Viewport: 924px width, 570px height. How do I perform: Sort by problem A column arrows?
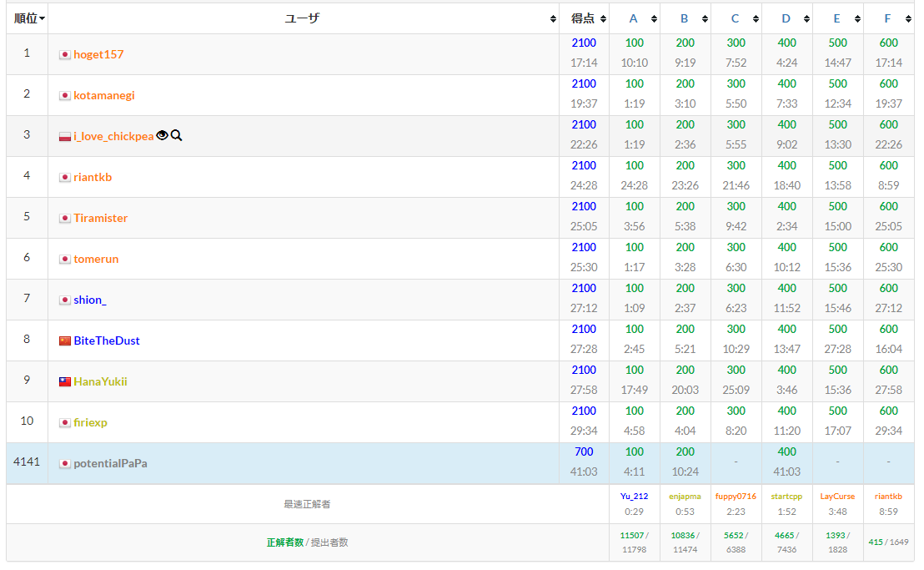click(654, 19)
